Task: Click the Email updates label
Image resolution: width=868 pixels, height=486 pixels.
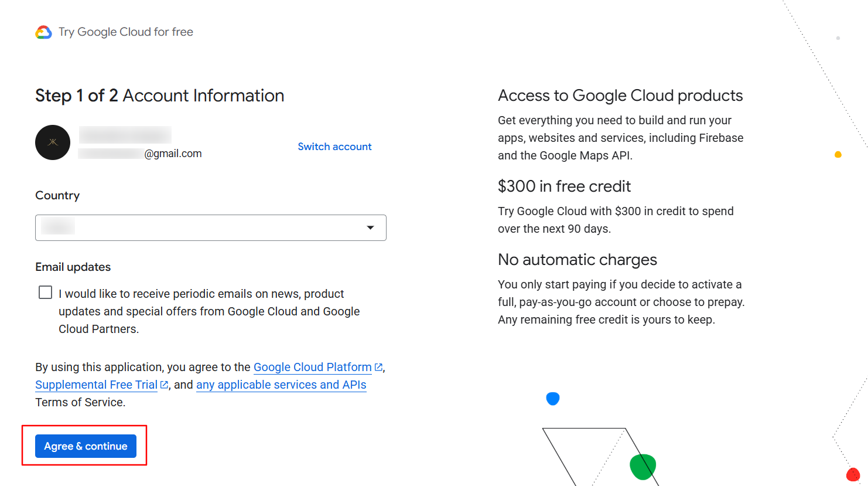Action: [x=73, y=267]
